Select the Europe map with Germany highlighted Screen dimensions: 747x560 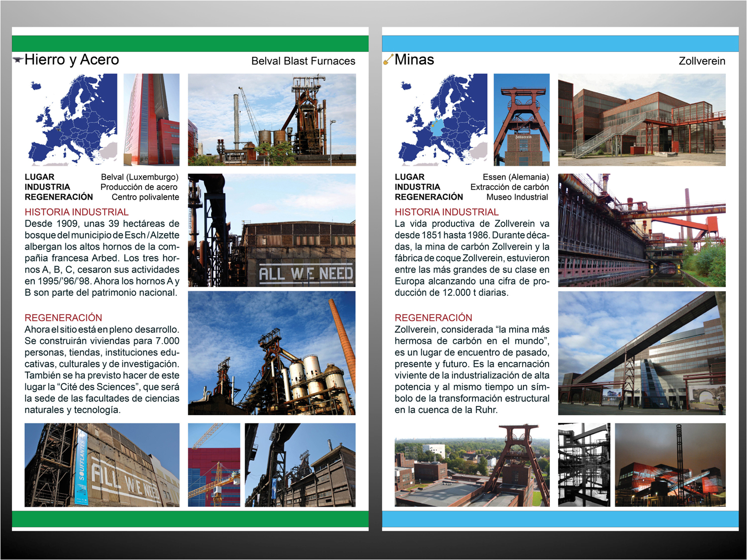tap(441, 120)
